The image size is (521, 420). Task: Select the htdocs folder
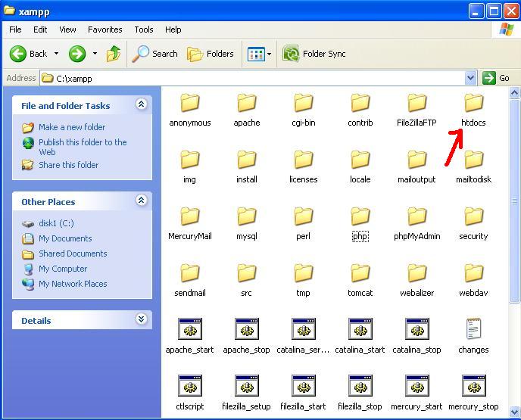473,110
